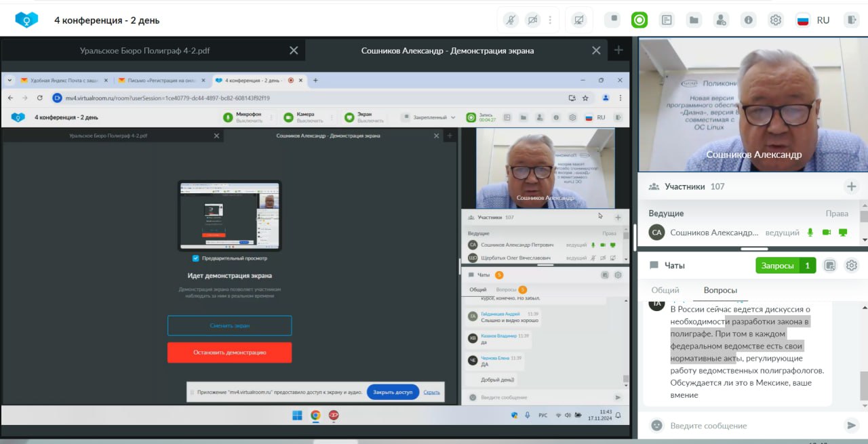Screen dimensions: 868x444
Task: Click the questions chat vertical scrollbar
Action: 863,385
